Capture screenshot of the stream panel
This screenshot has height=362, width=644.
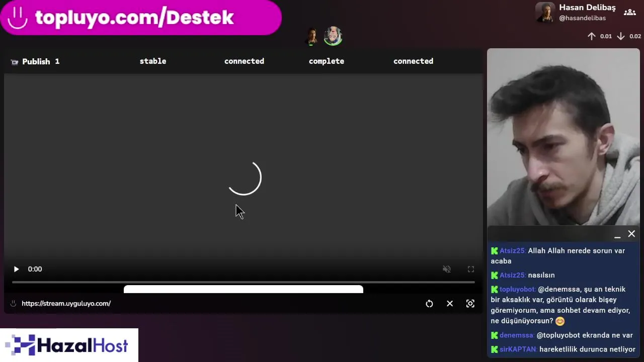point(470,304)
